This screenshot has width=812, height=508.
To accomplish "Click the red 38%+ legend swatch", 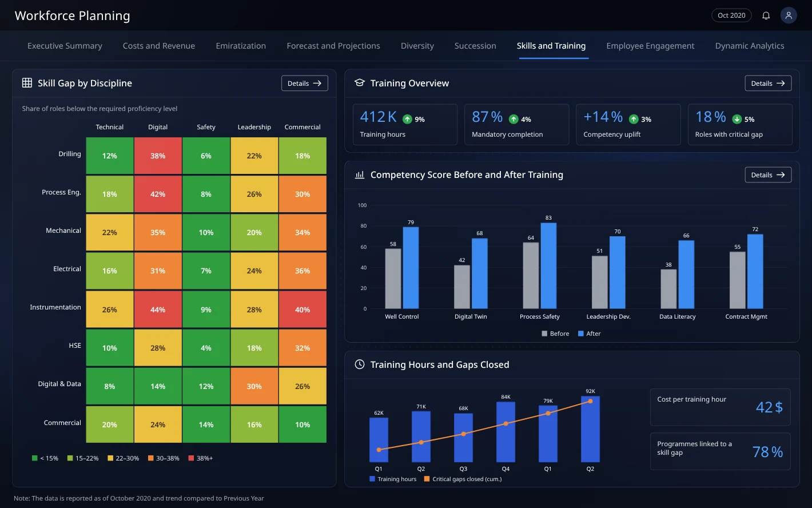I will tap(191, 458).
